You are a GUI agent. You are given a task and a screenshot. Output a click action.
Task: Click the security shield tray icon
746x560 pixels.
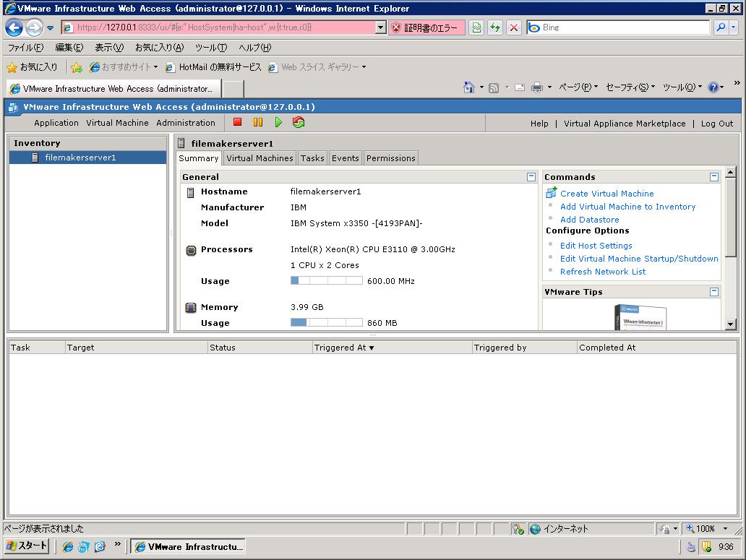point(706,547)
